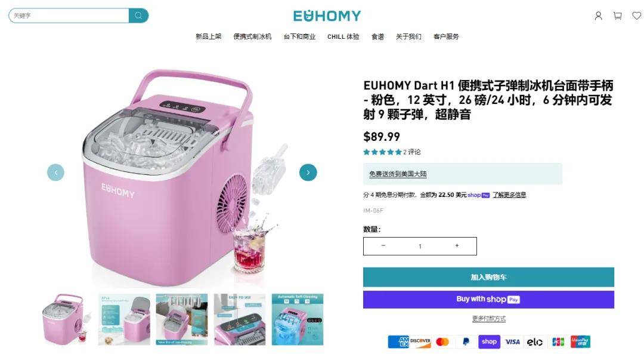The width and height of the screenshot is (644, 354).
Task: Increase quantity with plus button
Action: [x=457, y=246]
